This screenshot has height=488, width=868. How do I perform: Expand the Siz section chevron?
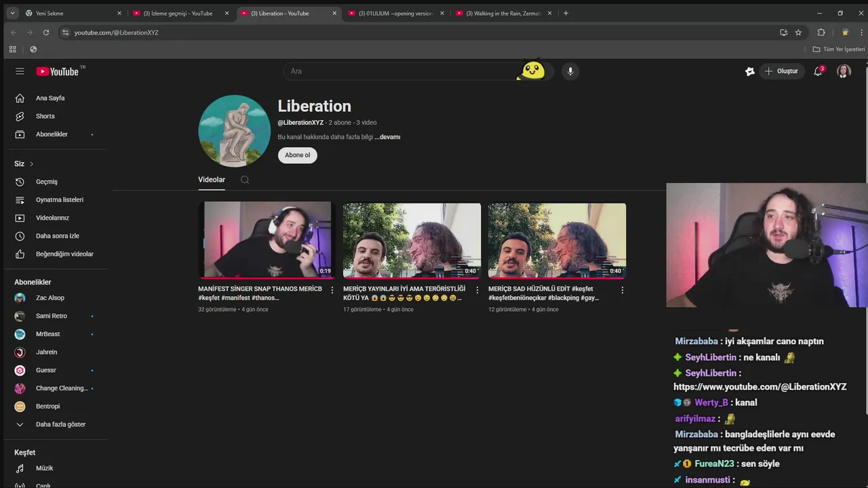(31, 164)
